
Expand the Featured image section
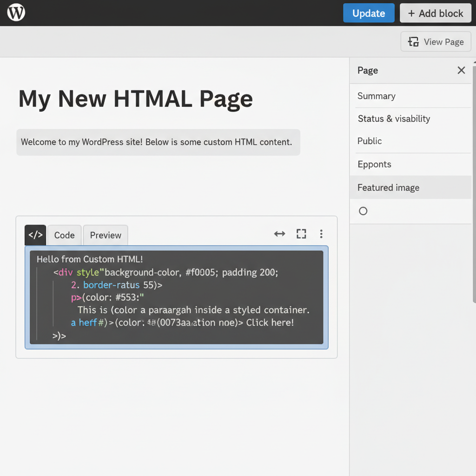pyautogui.click(x=410, y=188)
